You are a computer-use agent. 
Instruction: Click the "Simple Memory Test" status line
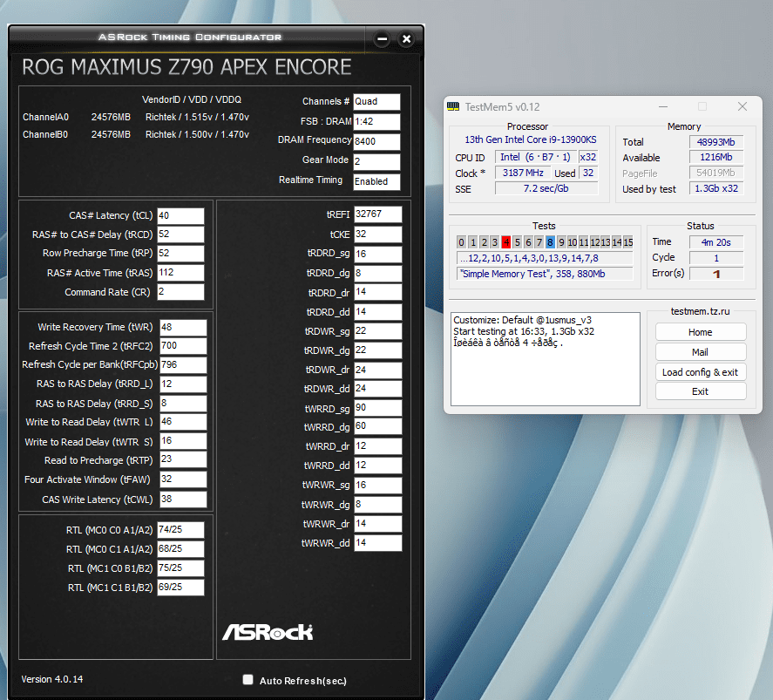click(545, 274)
